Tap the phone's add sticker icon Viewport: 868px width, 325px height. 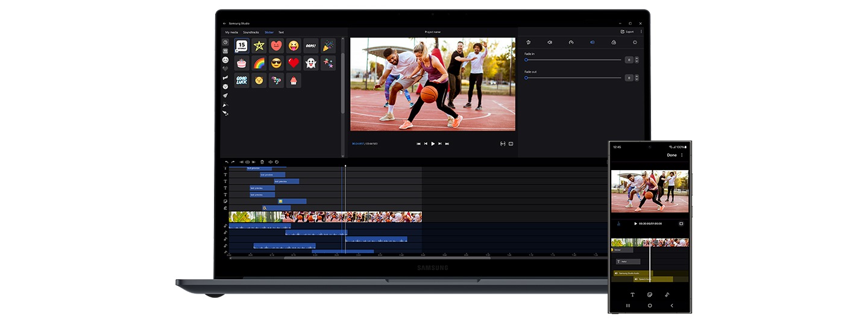click(x=650, y=295)
